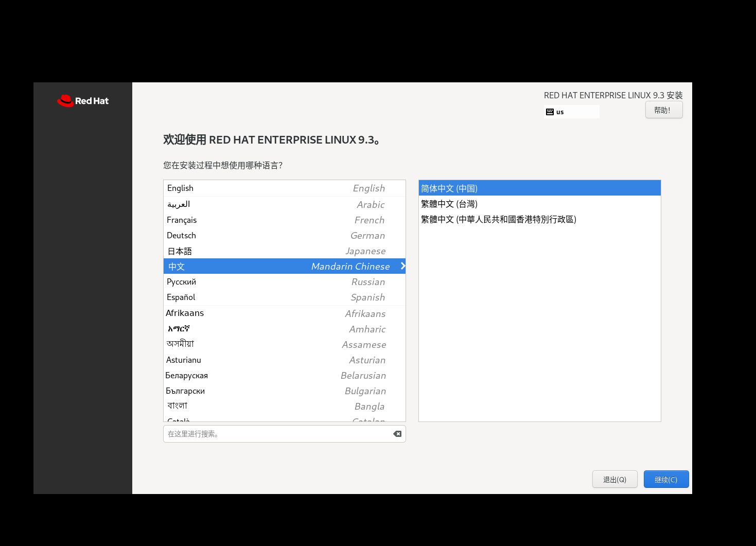Open the 帮助! help button
Image resolution: width=756 pixels, height=546 pixels.
663,109
